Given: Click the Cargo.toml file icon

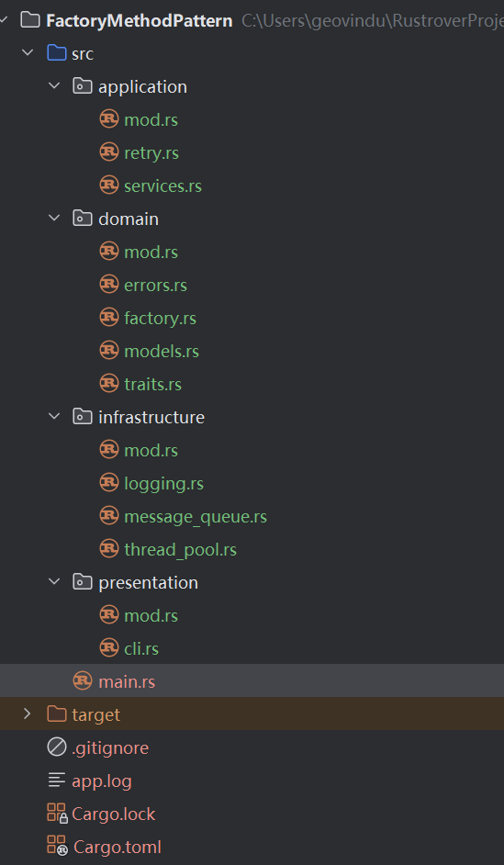Looking at the screenshot, I should 57,847.
